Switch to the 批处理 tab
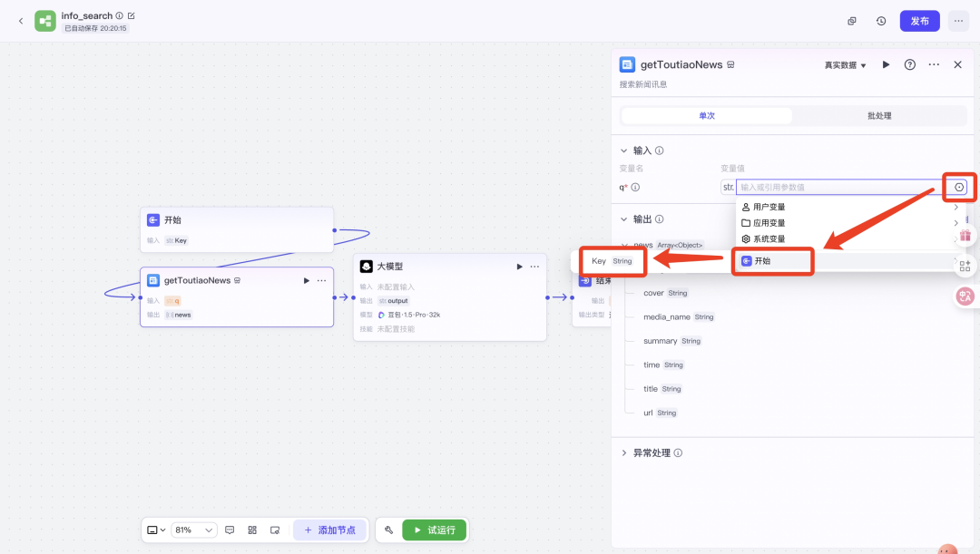Screen dimensions: 980x554 880,115
